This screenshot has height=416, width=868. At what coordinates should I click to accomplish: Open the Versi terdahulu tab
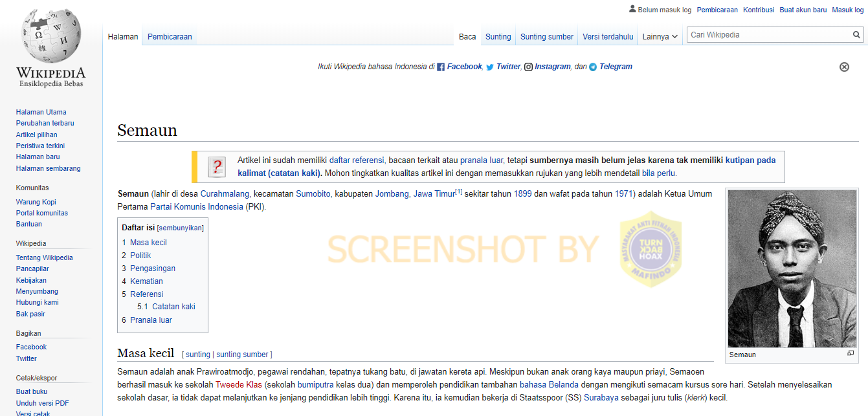[608, 37]
